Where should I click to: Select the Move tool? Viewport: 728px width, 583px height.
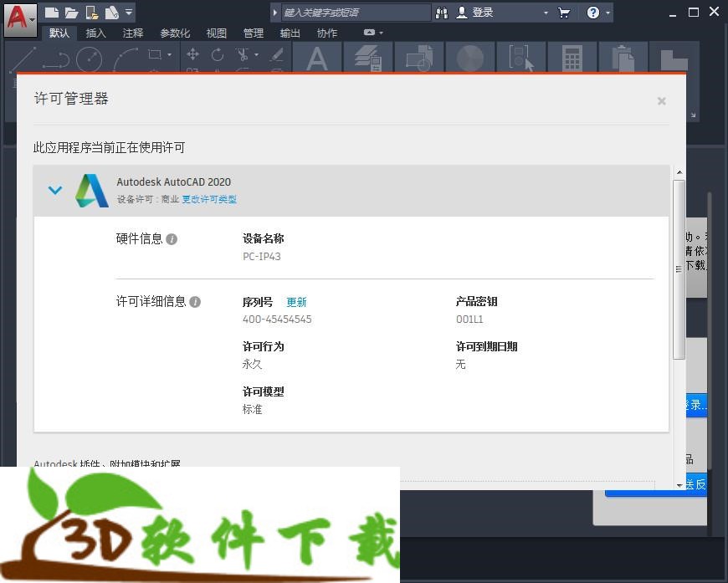pyautogui.click(x=192, y=54)
